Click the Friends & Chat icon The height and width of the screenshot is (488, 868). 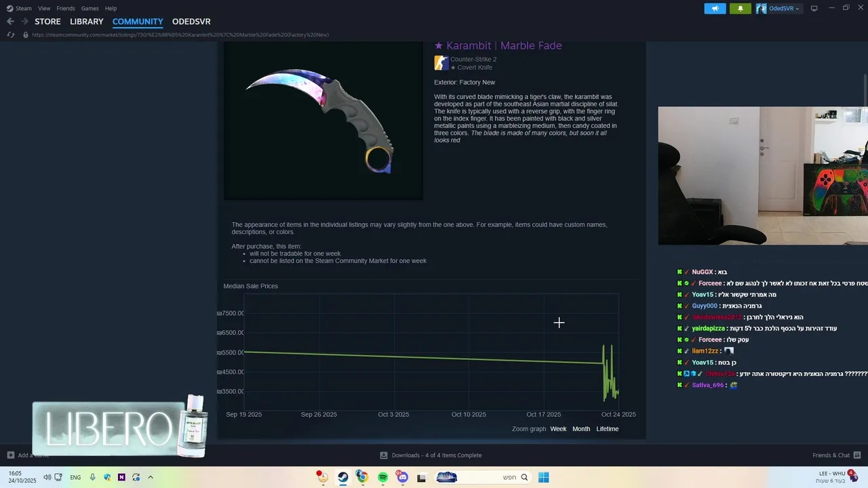click(x=857, y=455)
